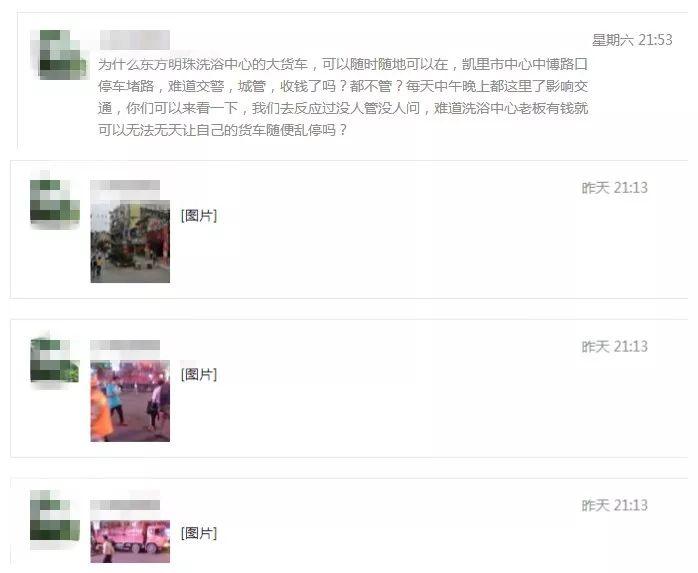The image size is (698, 573).
Task: Click the [图片] label next to street image
Action: point(199,216)
